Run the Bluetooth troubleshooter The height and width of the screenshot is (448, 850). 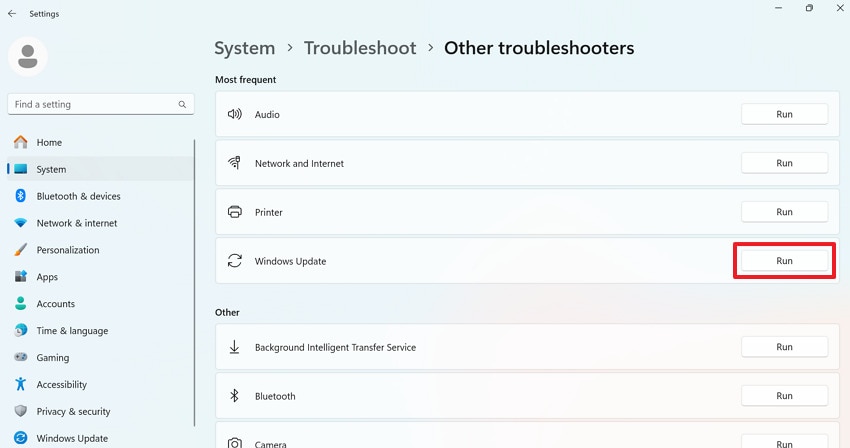784,395
